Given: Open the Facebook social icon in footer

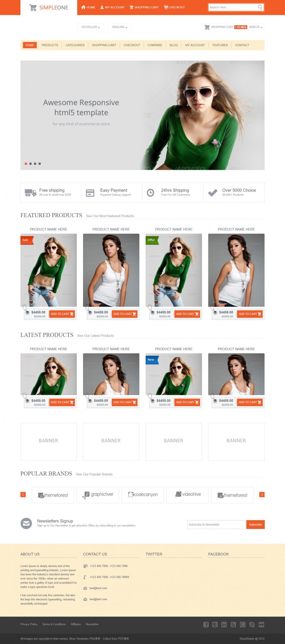Looking at the screenshot, I should point(206,624).
